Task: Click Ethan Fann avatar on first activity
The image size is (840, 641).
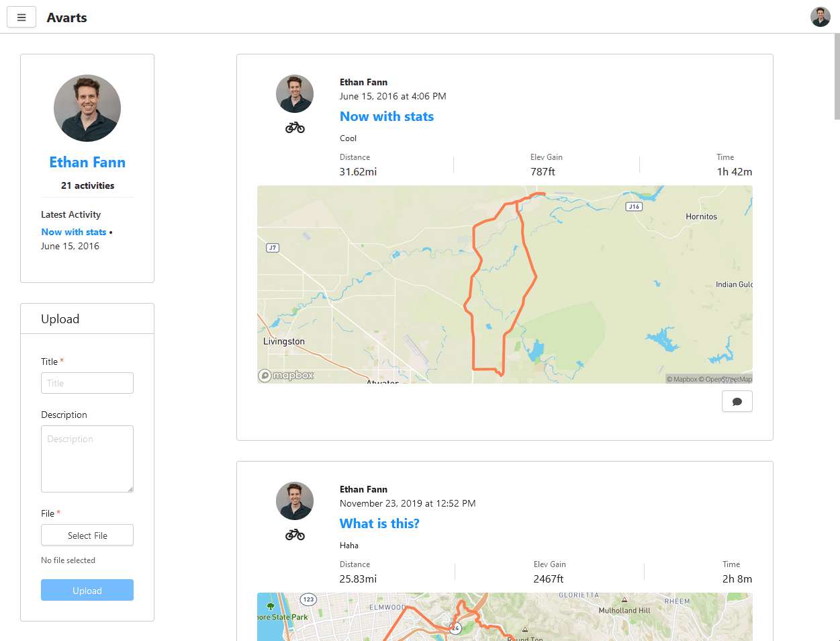Action: pos(295,93)
